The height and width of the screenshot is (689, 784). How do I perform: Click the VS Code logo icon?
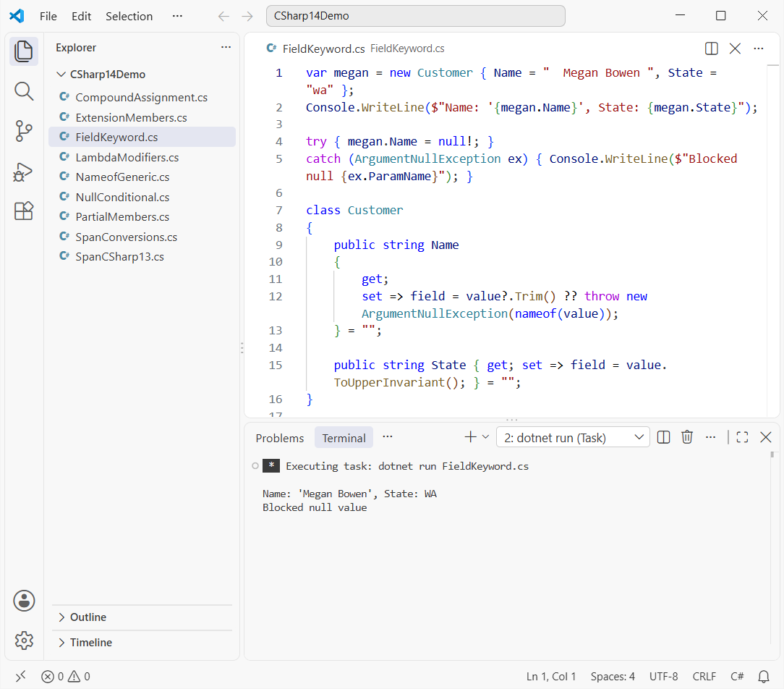pos(17,16)
